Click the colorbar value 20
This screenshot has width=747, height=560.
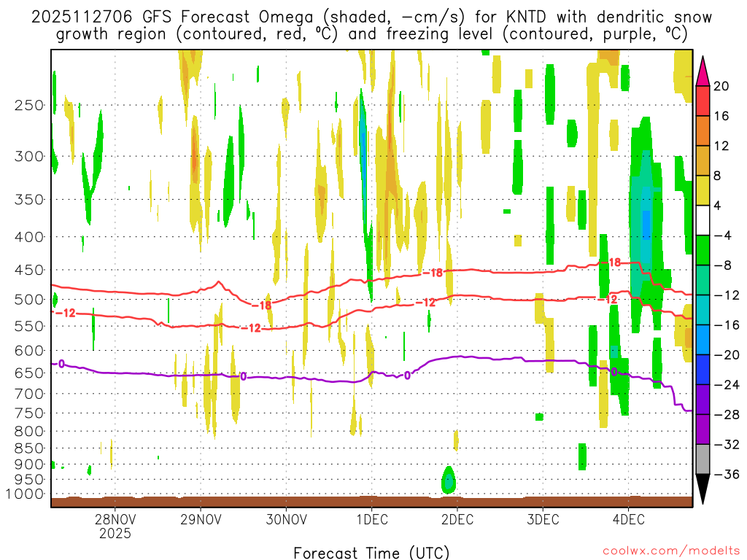pyautogui.click(x=721, y=86)
